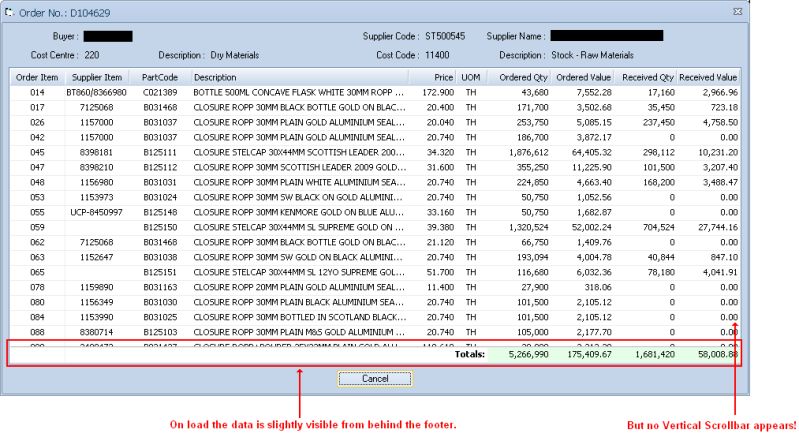Select order item 042 cell

tap(37, 138)
